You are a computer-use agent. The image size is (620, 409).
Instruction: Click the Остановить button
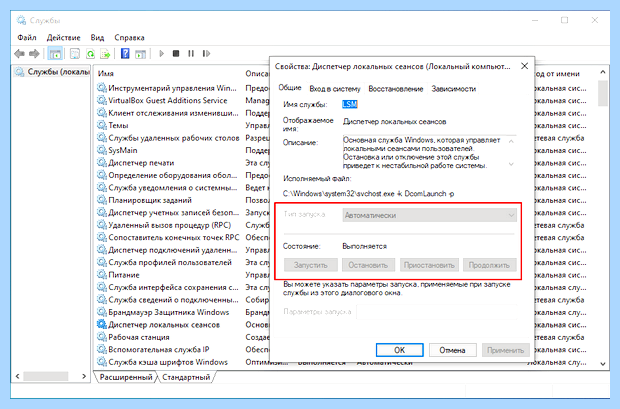tap(368, 265)
